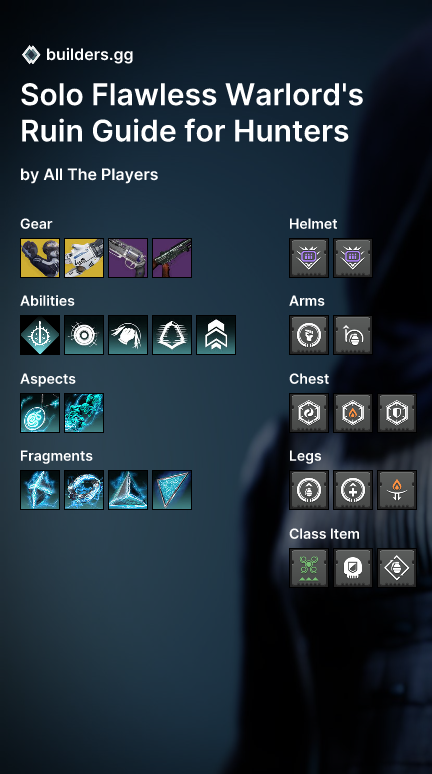This screenshot has width=432, height=774.
Task: Select the orange flame mod under Legs
Action: click(397, 490)
